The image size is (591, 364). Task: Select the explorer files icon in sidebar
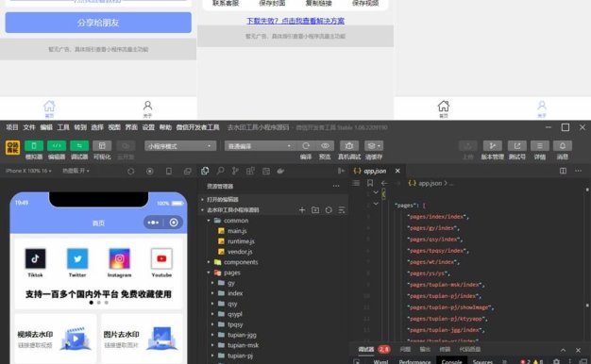[205, 171]
